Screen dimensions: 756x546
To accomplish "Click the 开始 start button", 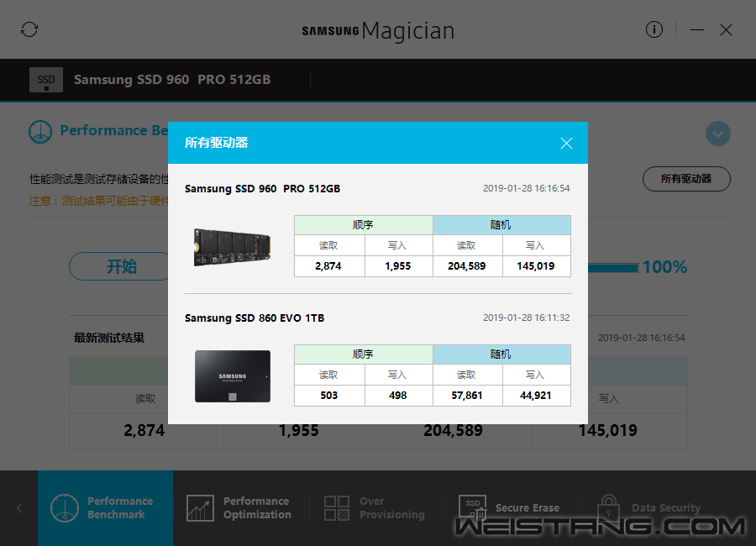I will click(120, 266).
